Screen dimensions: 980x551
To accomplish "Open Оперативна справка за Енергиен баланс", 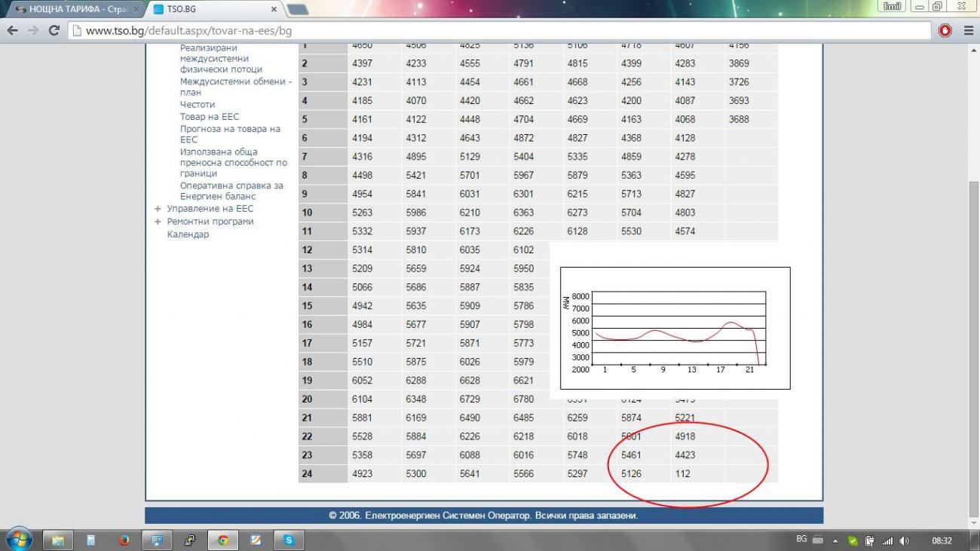I will click(231, 191).
